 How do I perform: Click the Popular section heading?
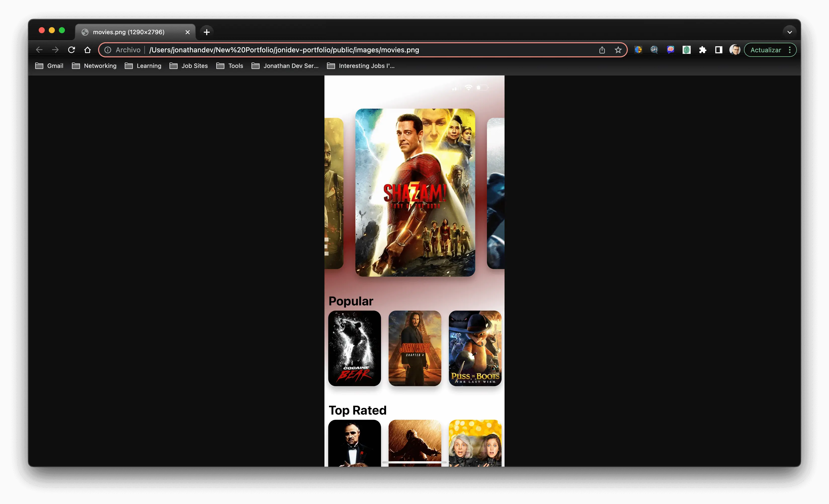(351, 301)
